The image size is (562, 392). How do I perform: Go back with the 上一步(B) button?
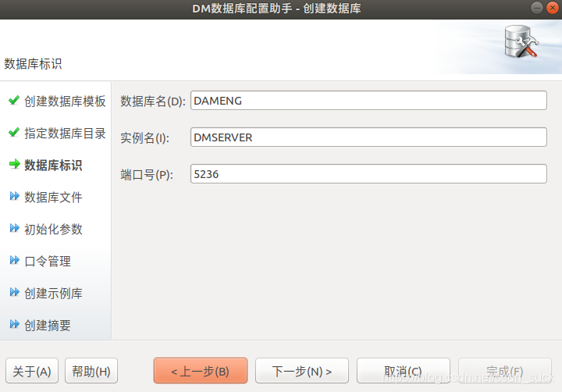[x=201, y=371]
